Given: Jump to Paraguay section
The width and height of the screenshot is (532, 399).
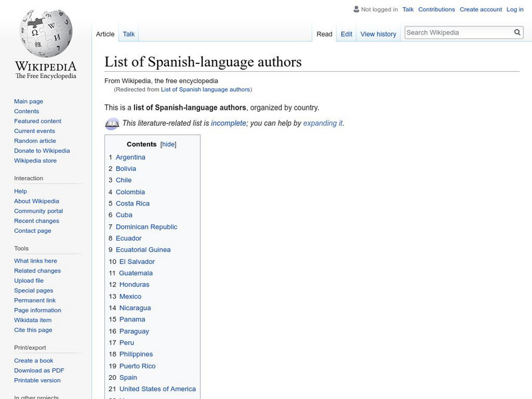Looking at the screenshot, I should [134, 331].
